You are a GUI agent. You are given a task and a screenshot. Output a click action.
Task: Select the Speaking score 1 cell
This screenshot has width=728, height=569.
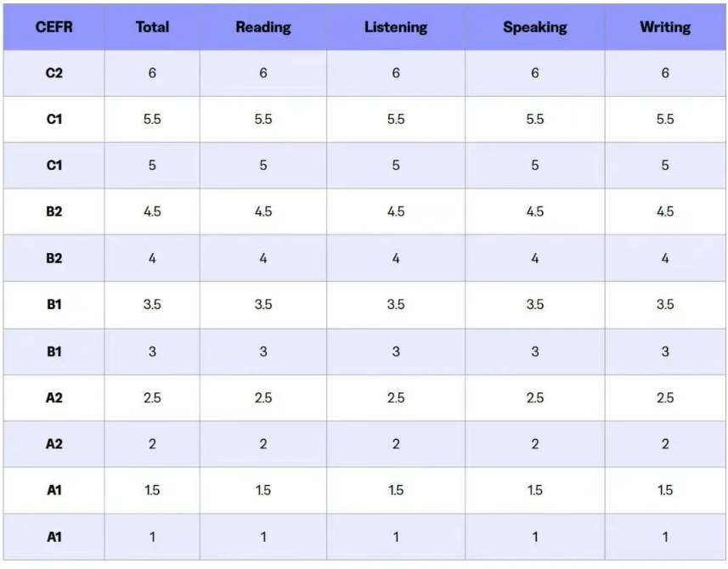click(x=534, y=537)
